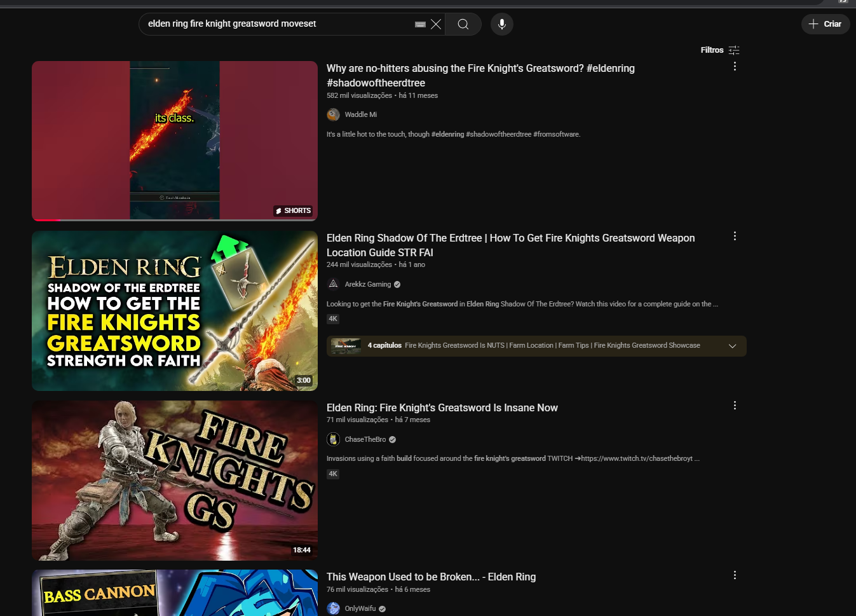Viewport: 856px width, 616px height.
Task: Open the Bass Cannon thumbnail
Action: coord(175,593)
